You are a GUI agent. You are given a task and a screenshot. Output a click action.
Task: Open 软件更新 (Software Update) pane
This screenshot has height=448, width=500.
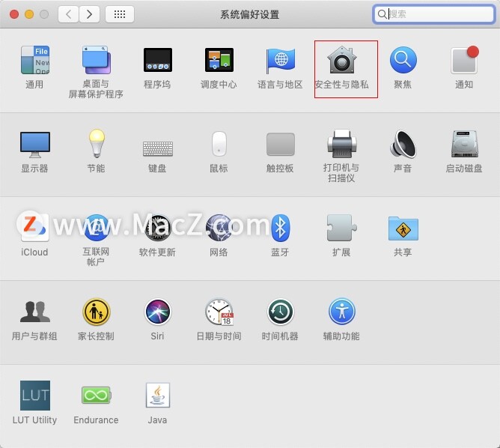(157, 228)
